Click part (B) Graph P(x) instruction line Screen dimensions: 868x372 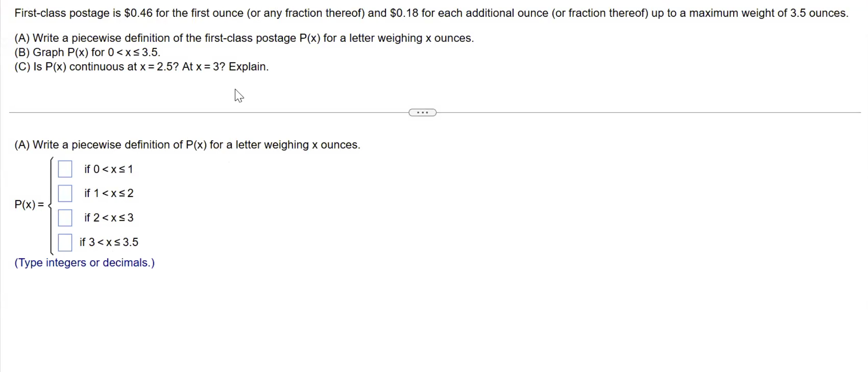coord(87,52)
